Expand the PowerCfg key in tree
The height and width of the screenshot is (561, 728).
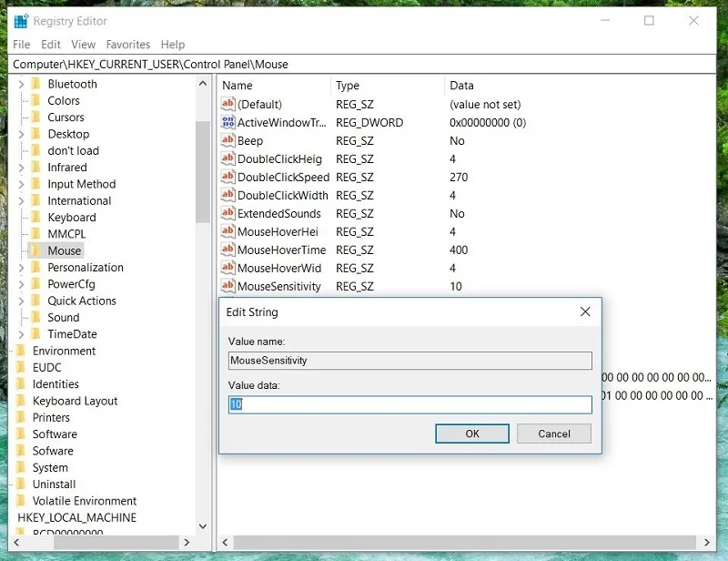point(21,284)
